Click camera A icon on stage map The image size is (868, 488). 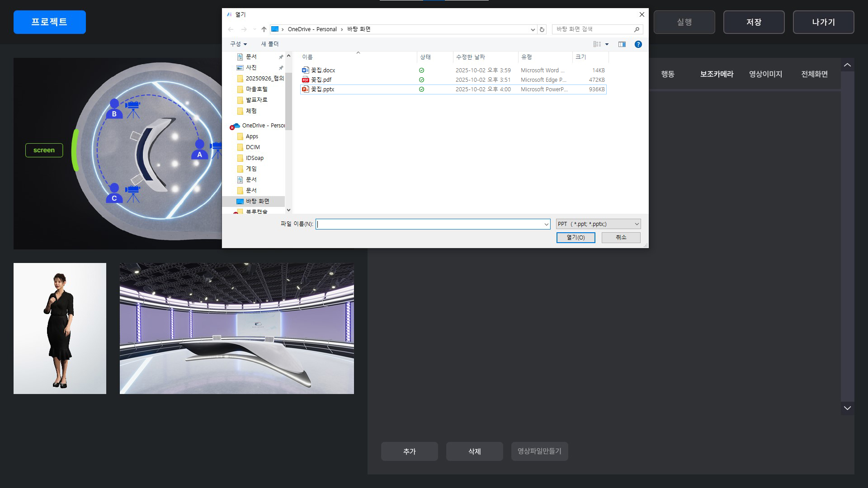click(x=217, y=149)
